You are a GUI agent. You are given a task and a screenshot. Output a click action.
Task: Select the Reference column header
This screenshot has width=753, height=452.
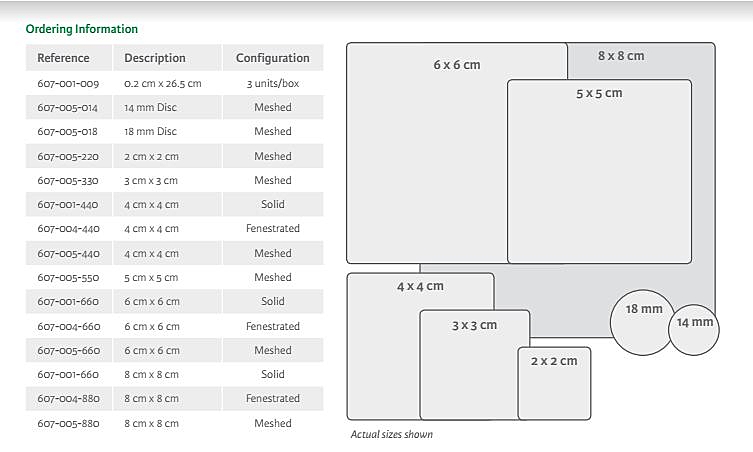(63, 58)
